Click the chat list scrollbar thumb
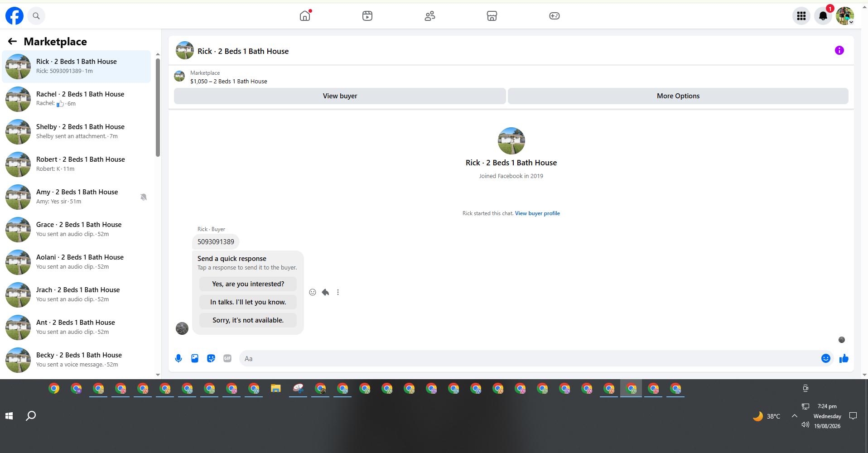Screen dimensions: 868x453 tap(158, 107)
